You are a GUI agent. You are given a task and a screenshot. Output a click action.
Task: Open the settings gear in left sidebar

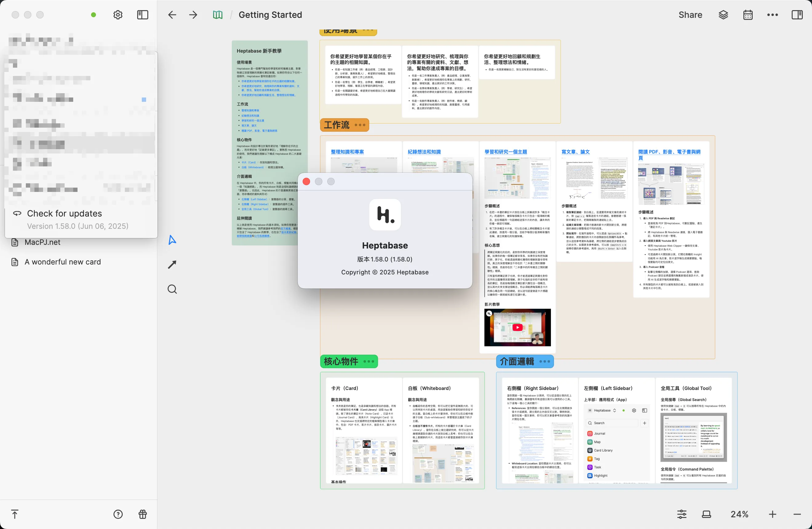pos(118,15)
